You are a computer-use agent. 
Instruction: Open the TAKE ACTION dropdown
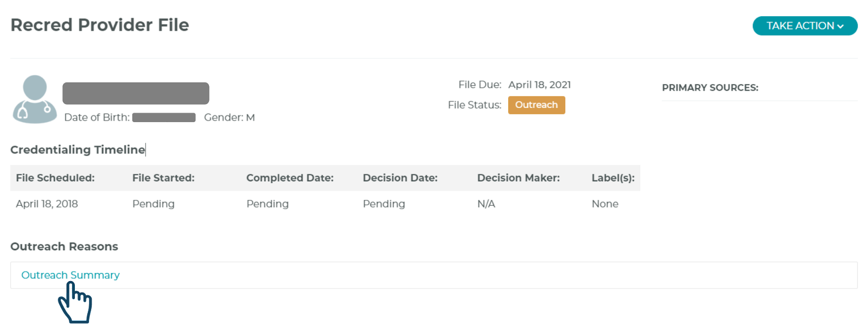[800, 26]
